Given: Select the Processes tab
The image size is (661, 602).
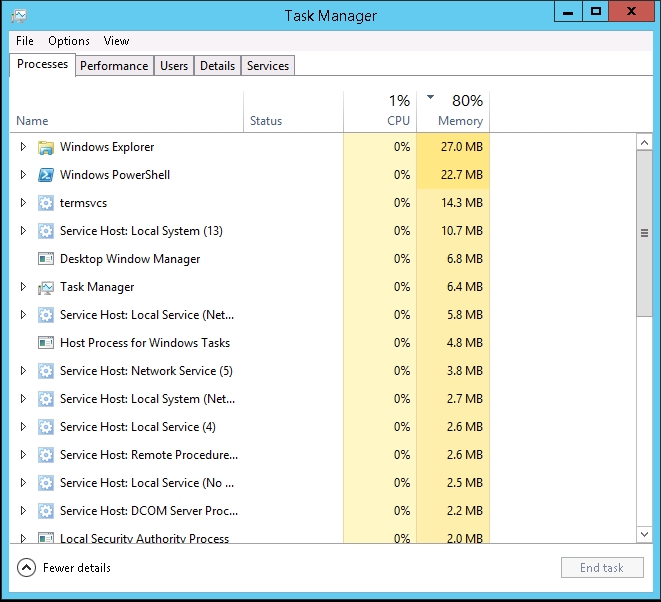Looking at the screenshot, I should click(43, 64).
